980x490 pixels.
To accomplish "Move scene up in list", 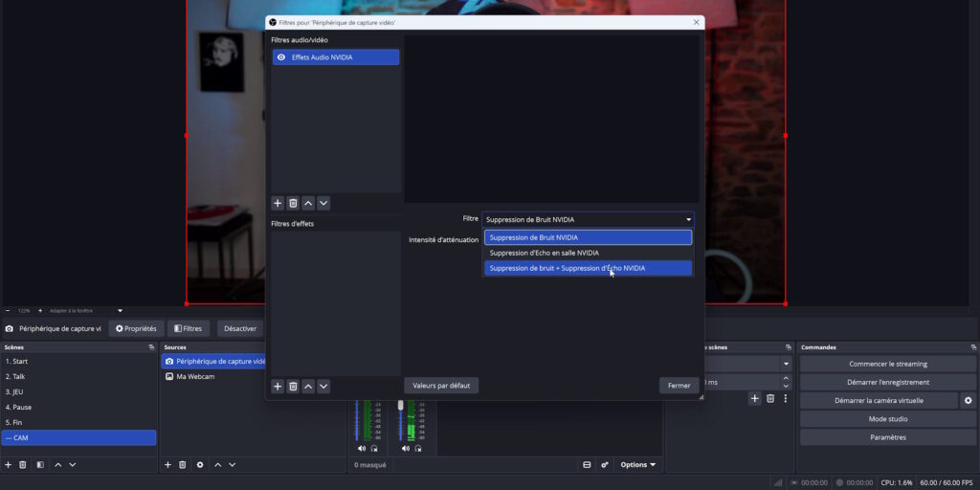I will [x=57, y=465].
